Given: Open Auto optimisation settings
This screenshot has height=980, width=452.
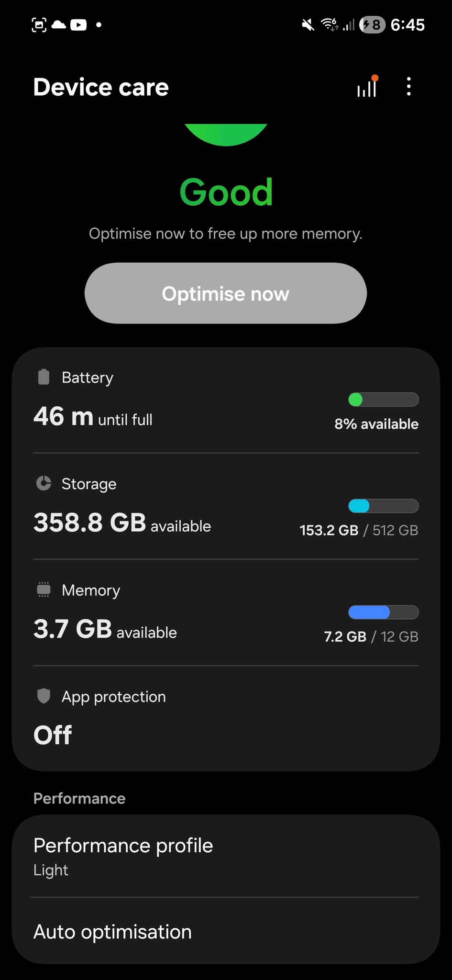Looking at the screenshot, I should coord(226,932).
